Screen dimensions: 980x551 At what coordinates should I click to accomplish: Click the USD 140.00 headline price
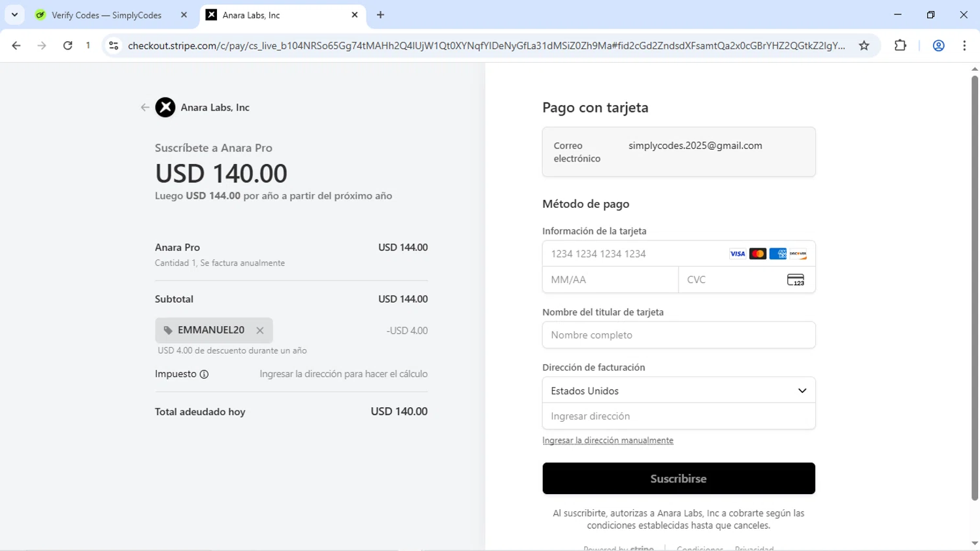coord(221,173)
